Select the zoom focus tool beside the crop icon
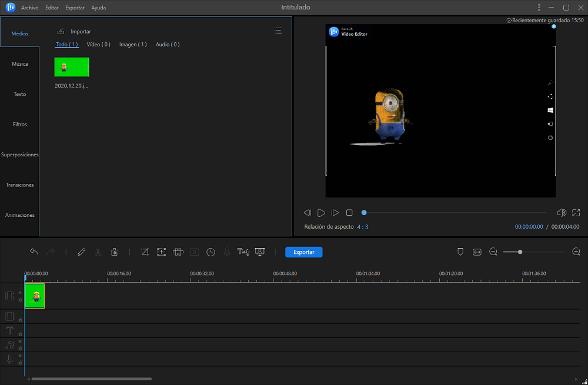Screen dimensions: 588x385 point(161,252)
